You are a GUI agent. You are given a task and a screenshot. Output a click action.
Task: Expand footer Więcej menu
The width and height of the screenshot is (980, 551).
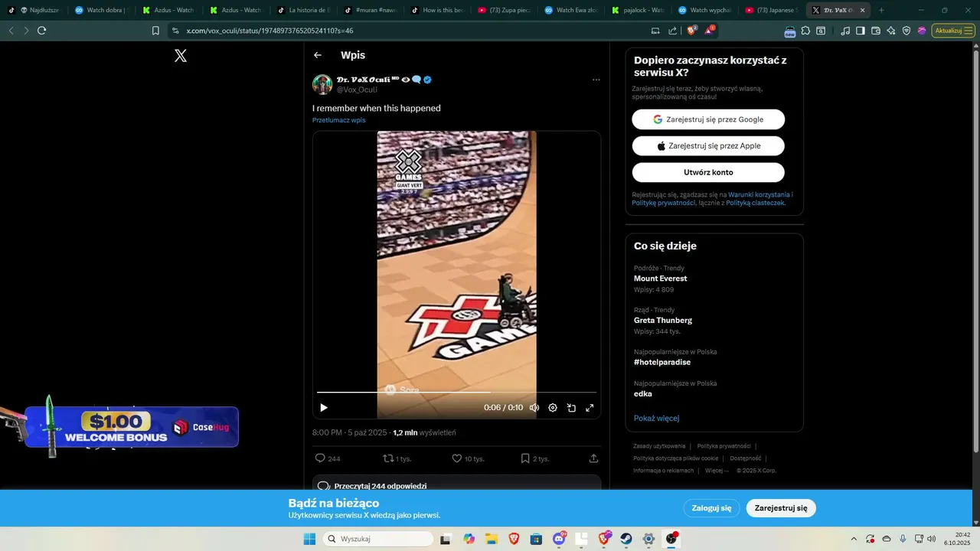[x=717, y=471]
